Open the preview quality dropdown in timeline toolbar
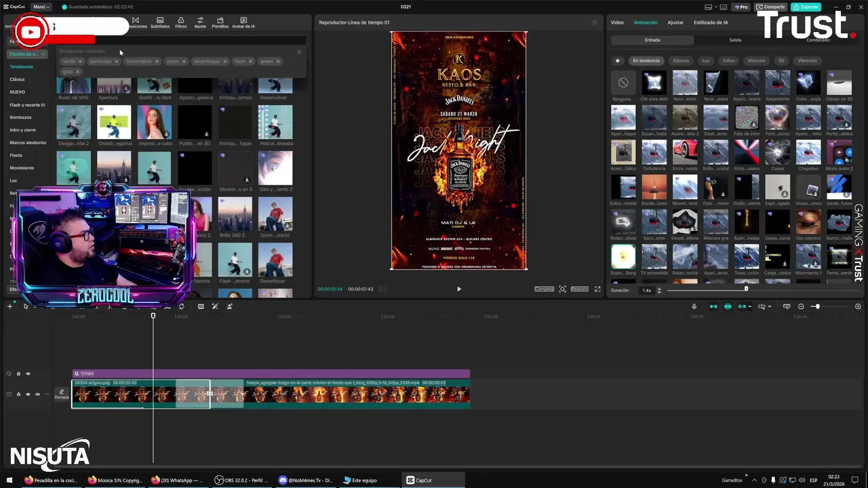The height and width of the screenshot is (488, 868). tap(770, 306)
